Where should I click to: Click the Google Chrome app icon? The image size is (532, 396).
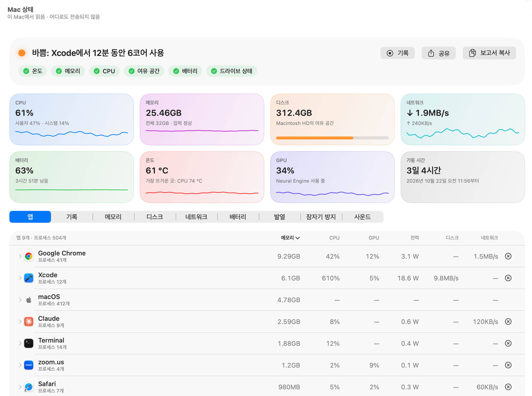29,256
